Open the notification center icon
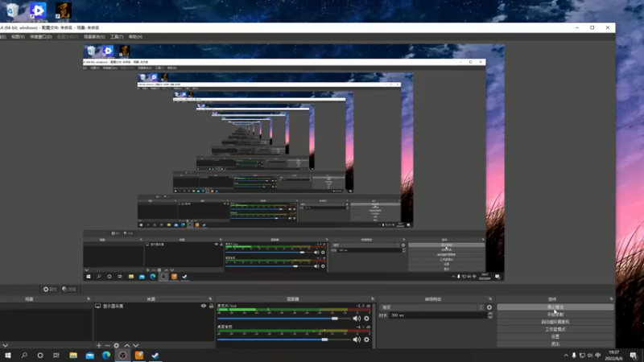This screenshot has width=644, height=362. click(634, 356)
